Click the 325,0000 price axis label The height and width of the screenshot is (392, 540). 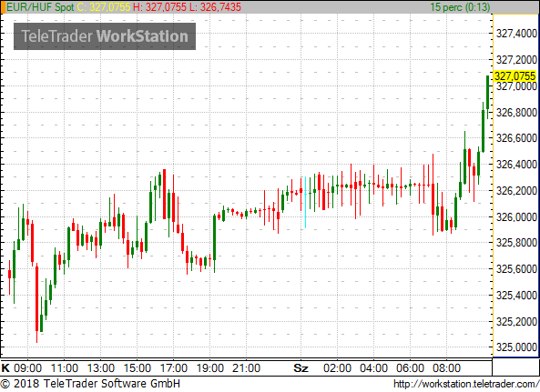(516, 347)
